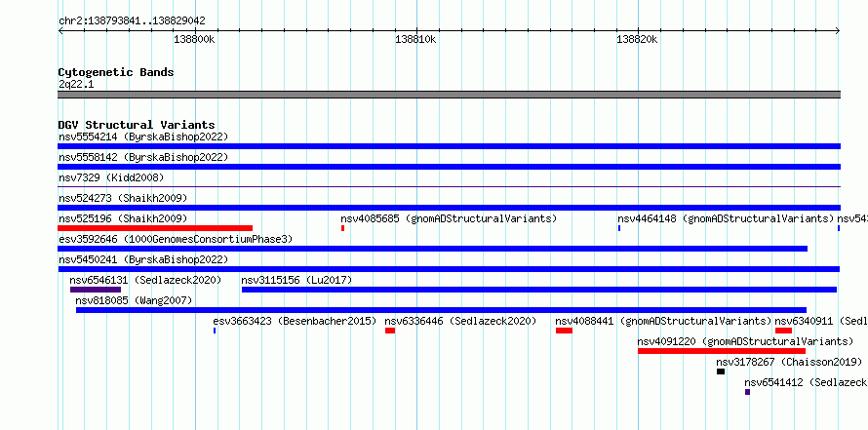Open nsv6546131 (Sedlazeck2020) label
The width and height of the screenshot is (868, 430).
click(x=145, y=280)
